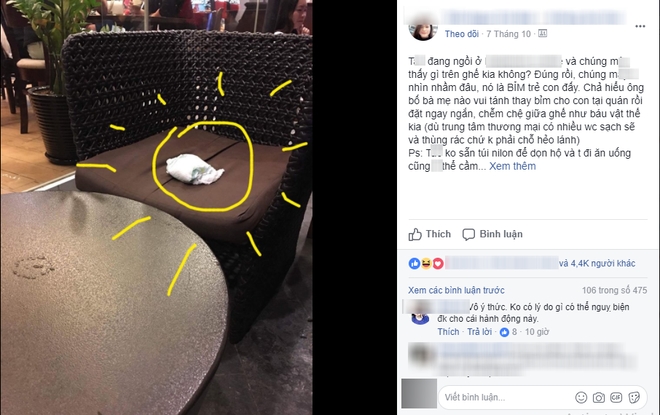Load earlier comments with Xem các bình luận trước
This screenshot has width=660, height=415.
coord(456,290)
